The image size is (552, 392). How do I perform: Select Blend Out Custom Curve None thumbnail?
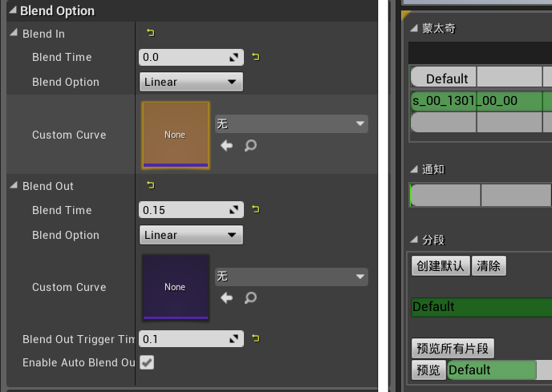(176, 287)
